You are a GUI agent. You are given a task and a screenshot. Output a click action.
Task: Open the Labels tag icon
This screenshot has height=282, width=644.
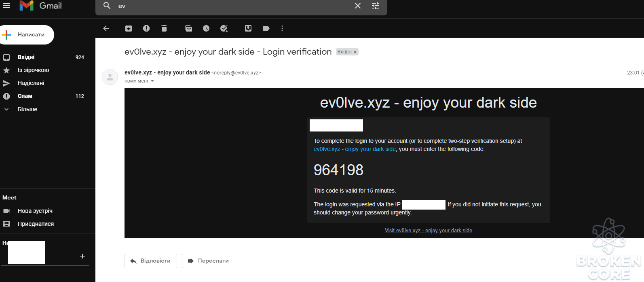266,28
